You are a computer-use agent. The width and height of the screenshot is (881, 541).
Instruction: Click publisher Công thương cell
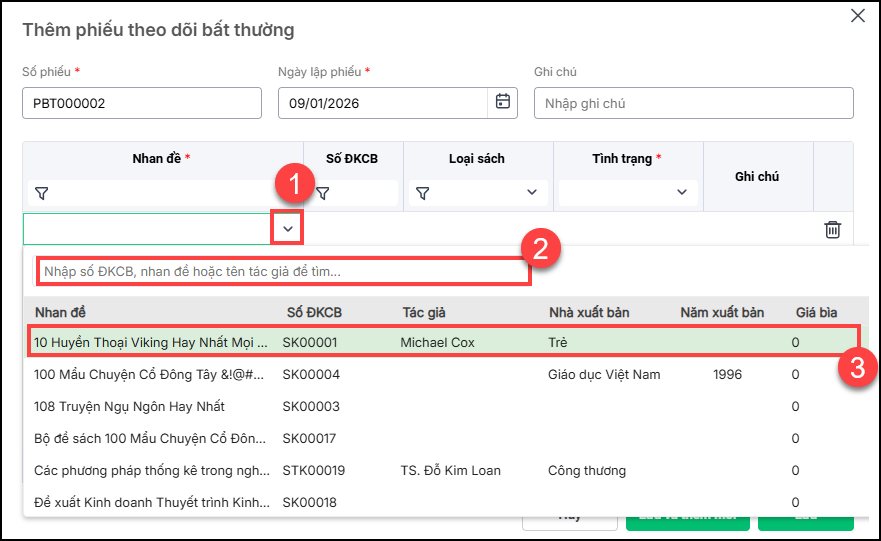[x=587, y=470]
